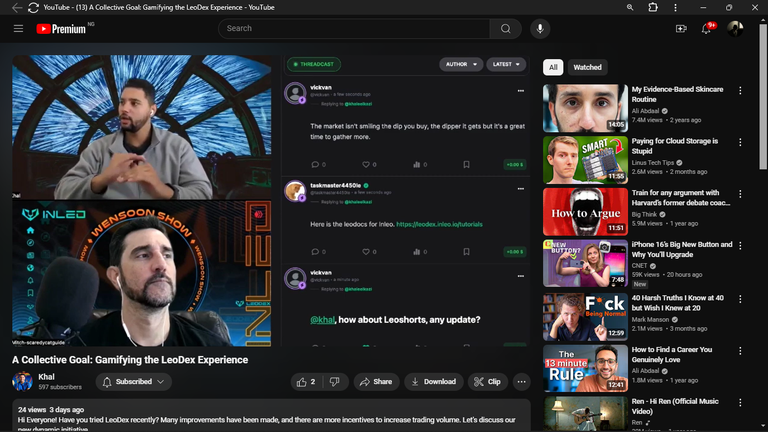Open 'iPhone 16's Big New Button' title
This screenshot has height=432, width=768.
point(682,249)
